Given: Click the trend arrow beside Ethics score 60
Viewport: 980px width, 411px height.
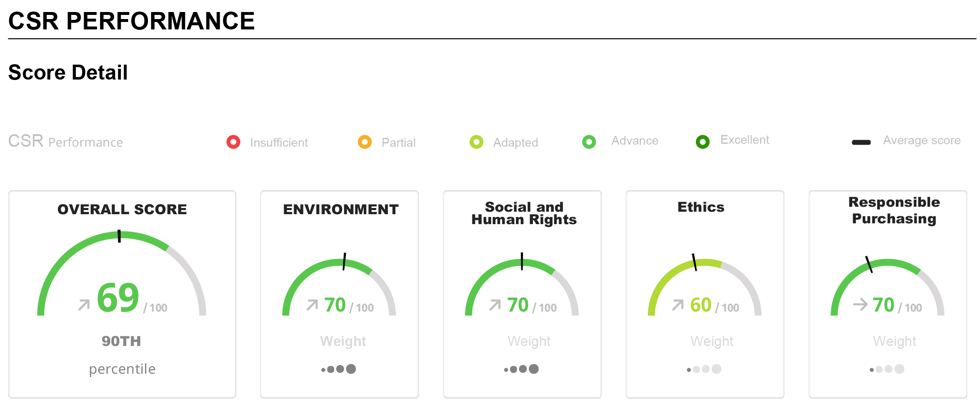Looking at the screenshot, I should [x=678, y=305].
